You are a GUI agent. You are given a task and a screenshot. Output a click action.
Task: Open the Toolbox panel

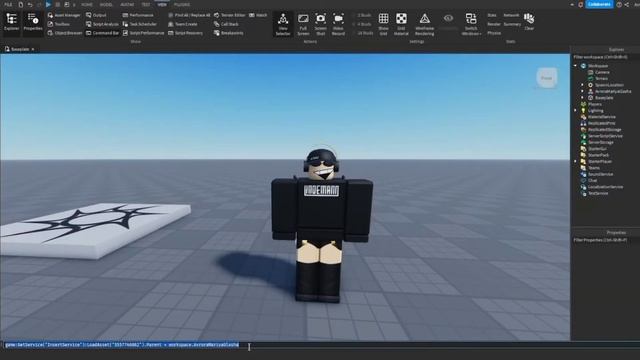[x=59, y=24]
